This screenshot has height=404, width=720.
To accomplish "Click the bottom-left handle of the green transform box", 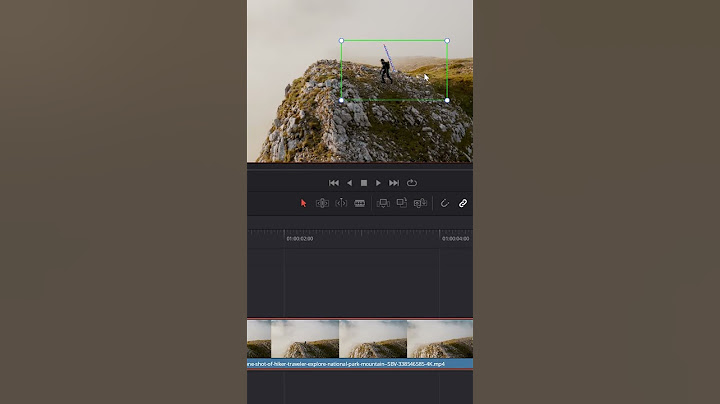I will pyautogui.click(x=341, y=100).
